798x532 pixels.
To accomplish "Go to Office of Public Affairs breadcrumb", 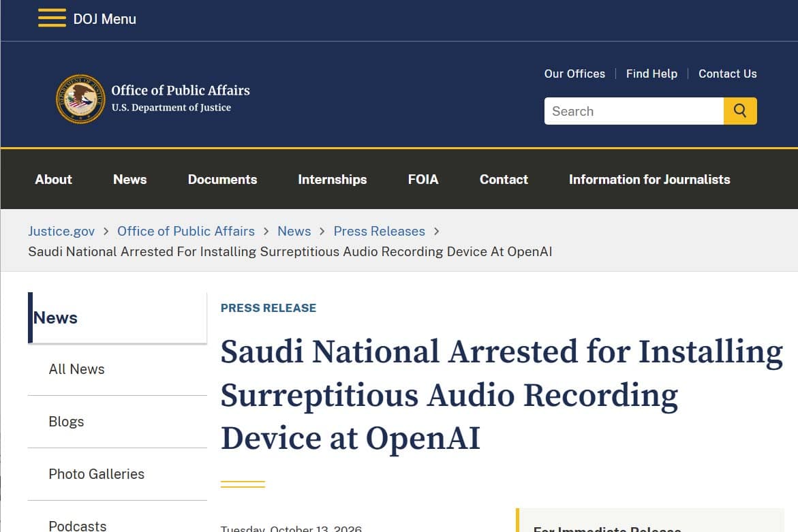I will [186, 232].
